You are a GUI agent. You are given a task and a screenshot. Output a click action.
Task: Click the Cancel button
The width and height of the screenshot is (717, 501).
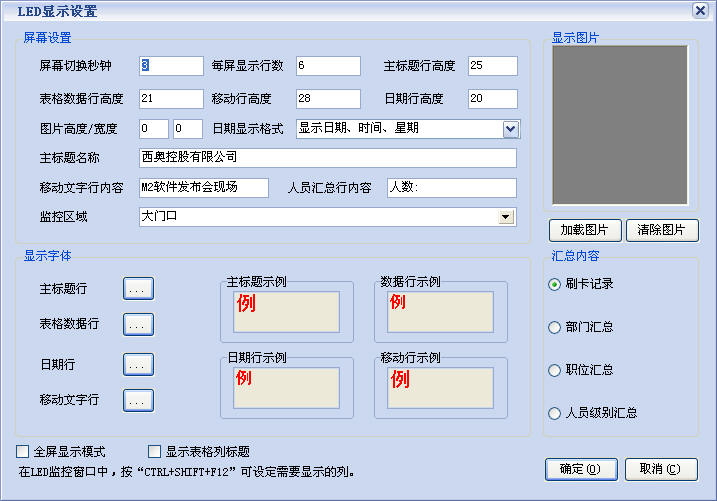coord(661,469)
